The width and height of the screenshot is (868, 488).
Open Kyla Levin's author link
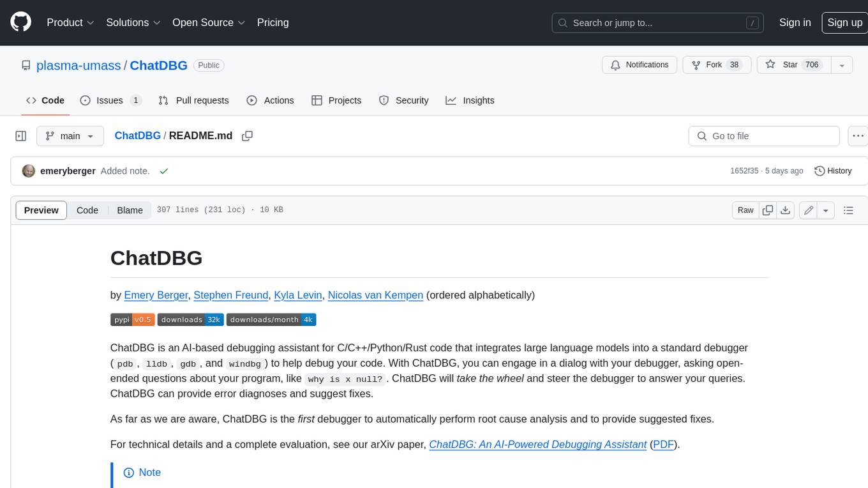[298, 295]
